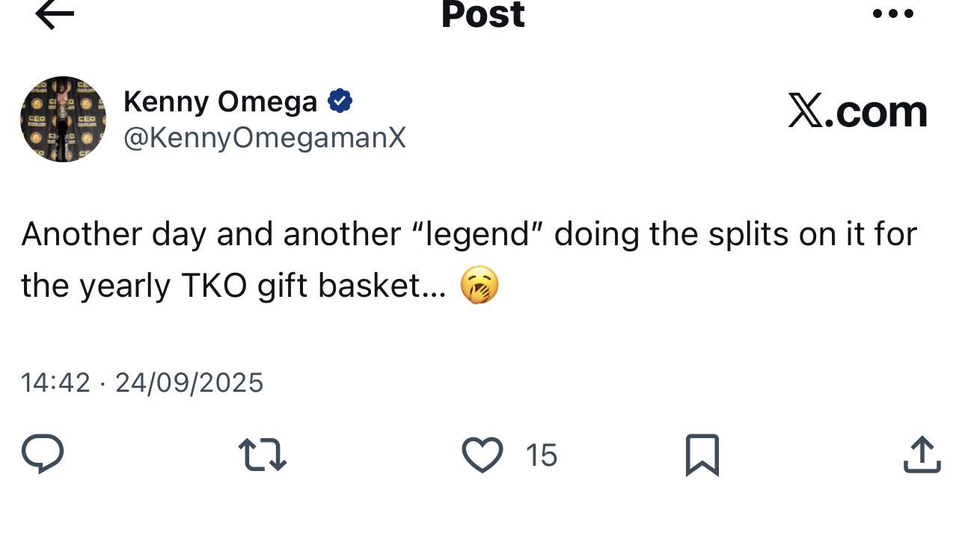This screenshot has height=560, width=965.
Task: Repost this post with the arrows icon
Action: [262, 455]
